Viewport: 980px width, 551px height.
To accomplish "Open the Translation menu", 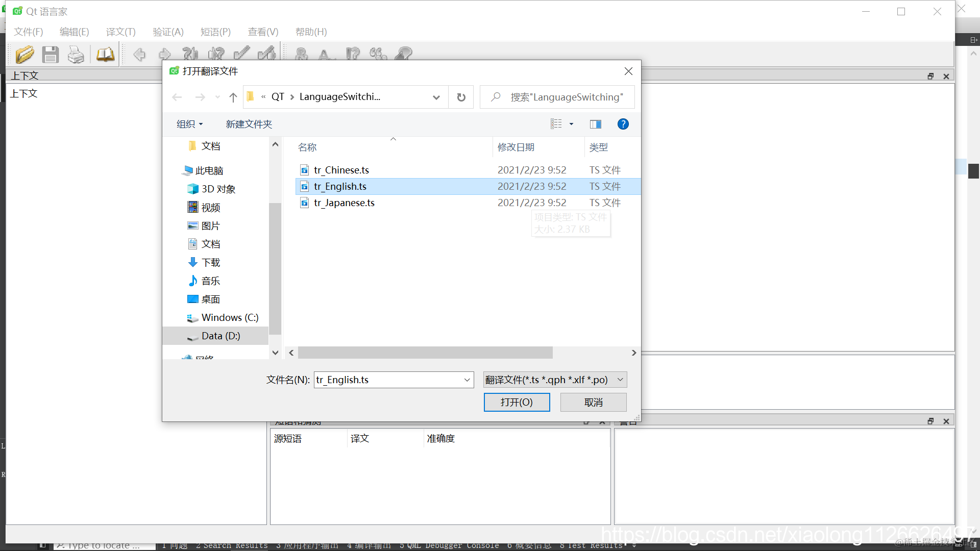I will coord(121,32).
